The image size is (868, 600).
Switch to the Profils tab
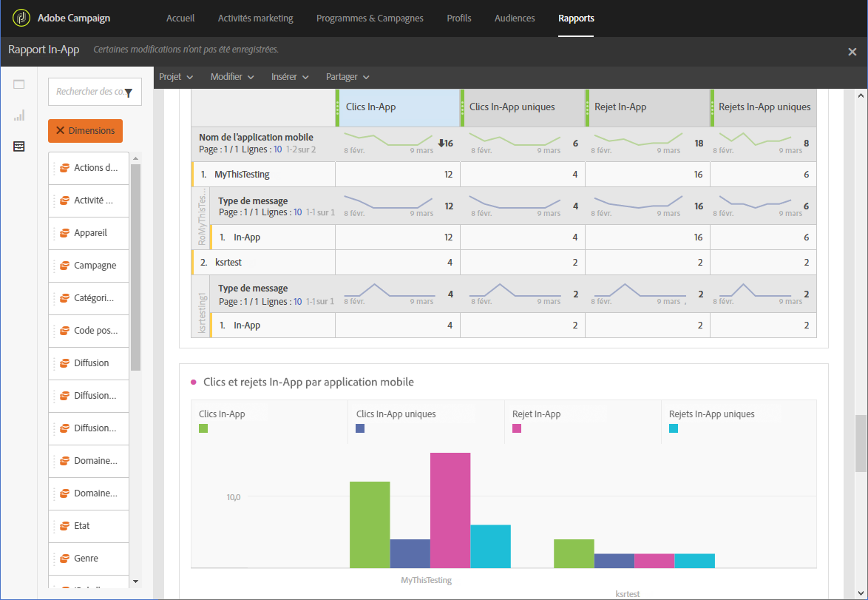pos(459,18)
